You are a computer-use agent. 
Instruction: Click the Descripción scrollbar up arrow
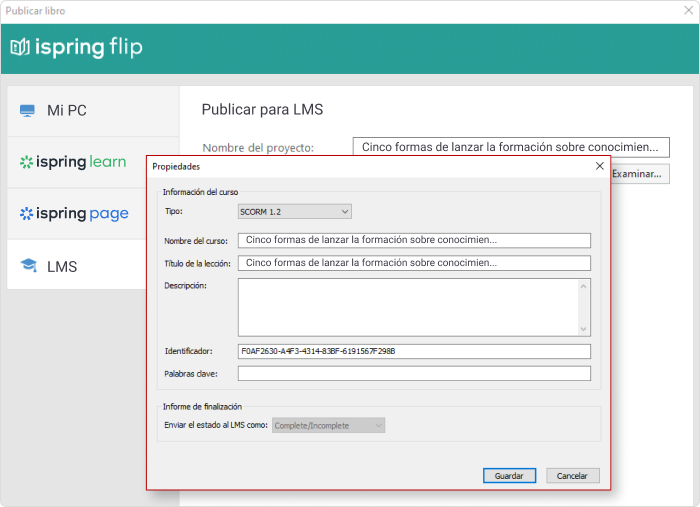[x=583, y=287]
